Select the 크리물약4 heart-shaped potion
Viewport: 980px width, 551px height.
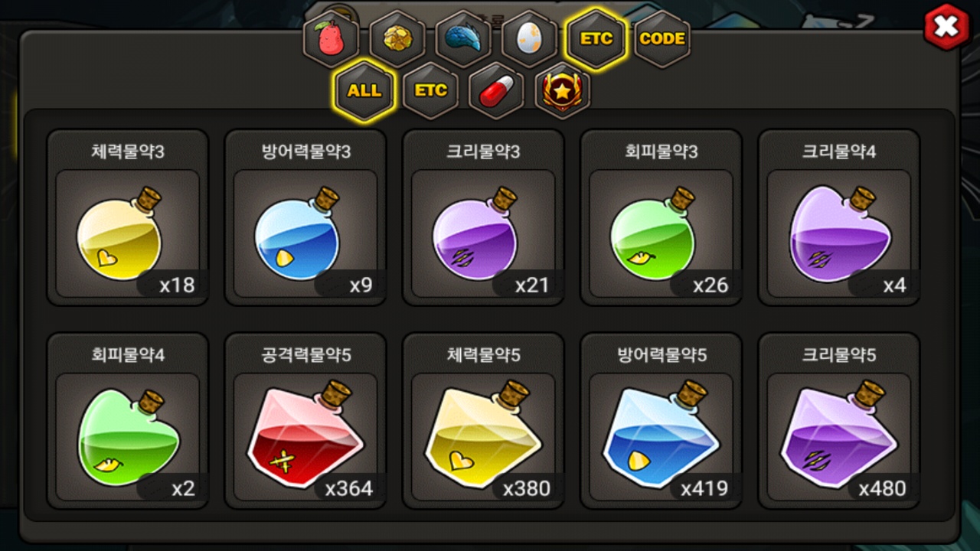point(838,218)
